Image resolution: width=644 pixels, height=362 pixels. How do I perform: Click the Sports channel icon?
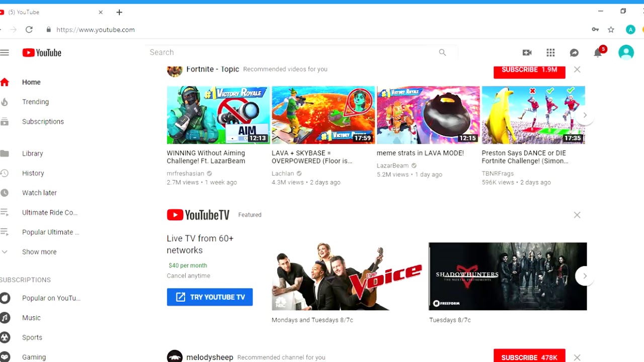click(x=5, y=337)
